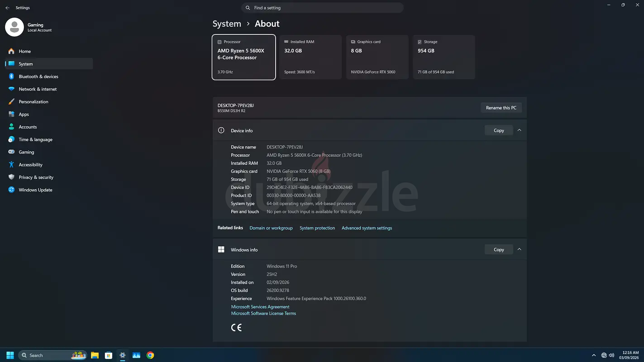Open the Domain or workgroup link
This screenshot has height=362, width=644.
point(271,228)
